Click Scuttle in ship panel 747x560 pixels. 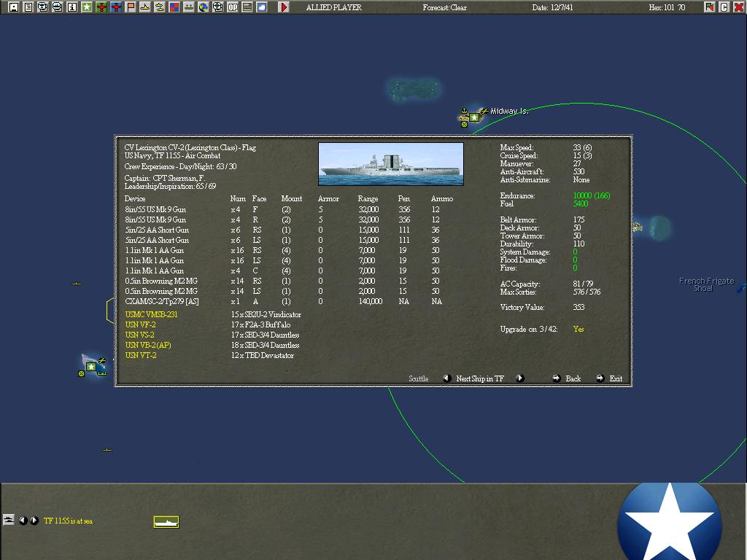[418, 378]
